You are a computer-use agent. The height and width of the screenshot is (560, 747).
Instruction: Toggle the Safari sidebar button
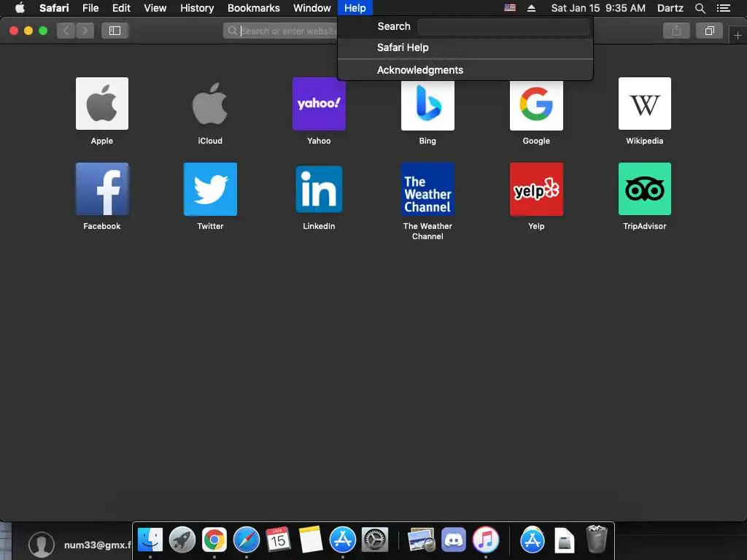point(115,31)
